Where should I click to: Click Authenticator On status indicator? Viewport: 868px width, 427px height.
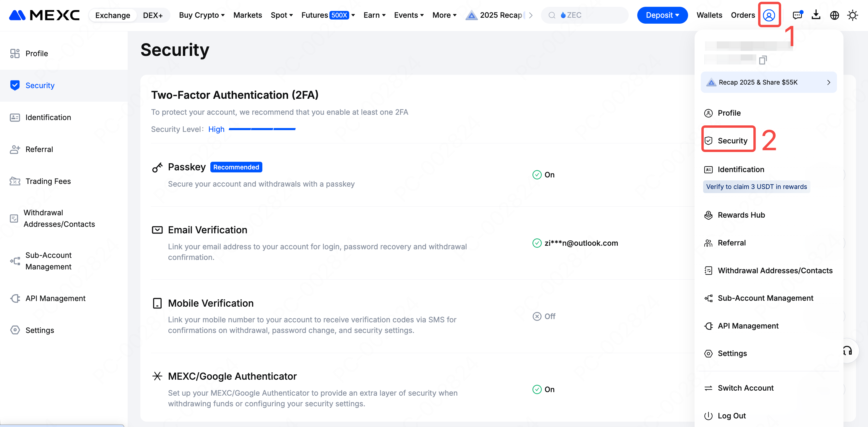(543, 389)
